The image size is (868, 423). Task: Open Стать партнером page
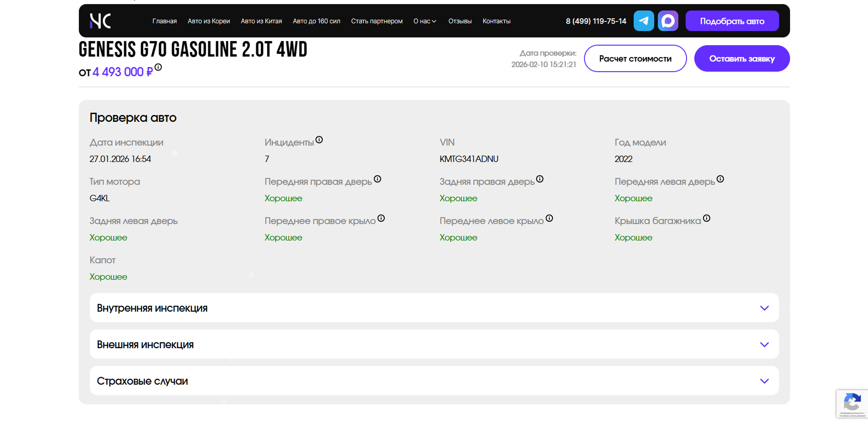coord(377,21)
